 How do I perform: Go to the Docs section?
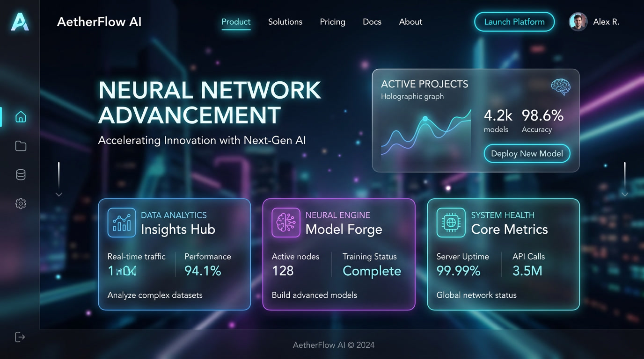pyautogui.click(x=372, y=22)
